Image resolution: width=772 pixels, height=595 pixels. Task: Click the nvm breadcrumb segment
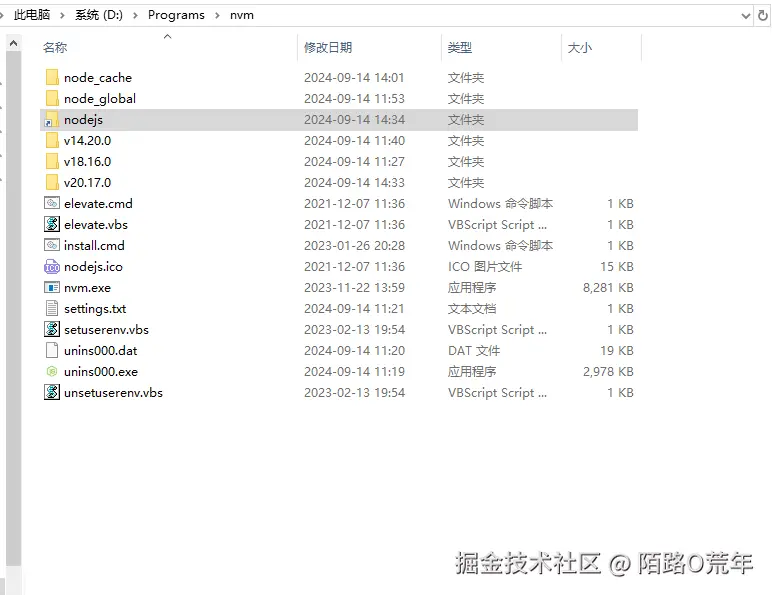click(x=242, y=15)
